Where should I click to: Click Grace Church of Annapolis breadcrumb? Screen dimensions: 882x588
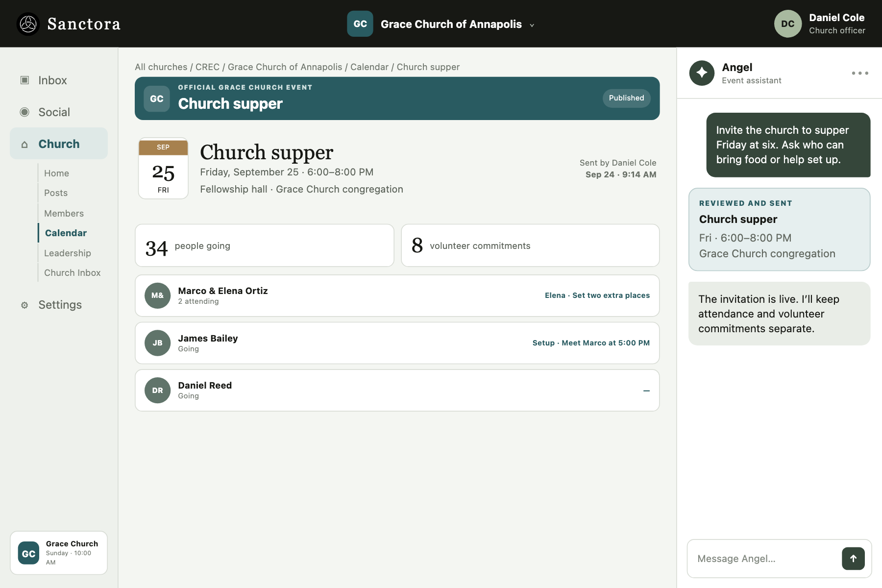[x=285, y=67]
